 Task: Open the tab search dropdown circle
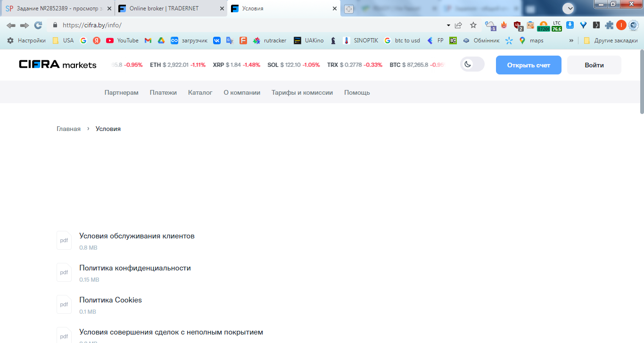point(569,8)
